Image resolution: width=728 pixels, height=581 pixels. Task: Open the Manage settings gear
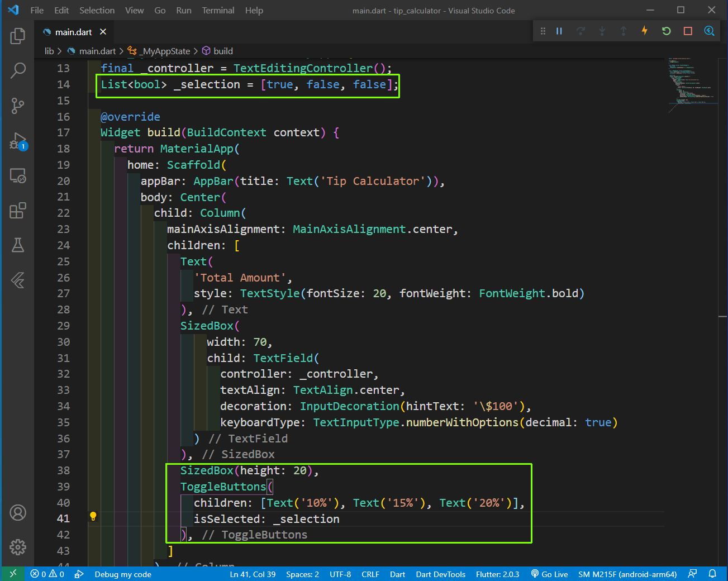tap(18, 547)
